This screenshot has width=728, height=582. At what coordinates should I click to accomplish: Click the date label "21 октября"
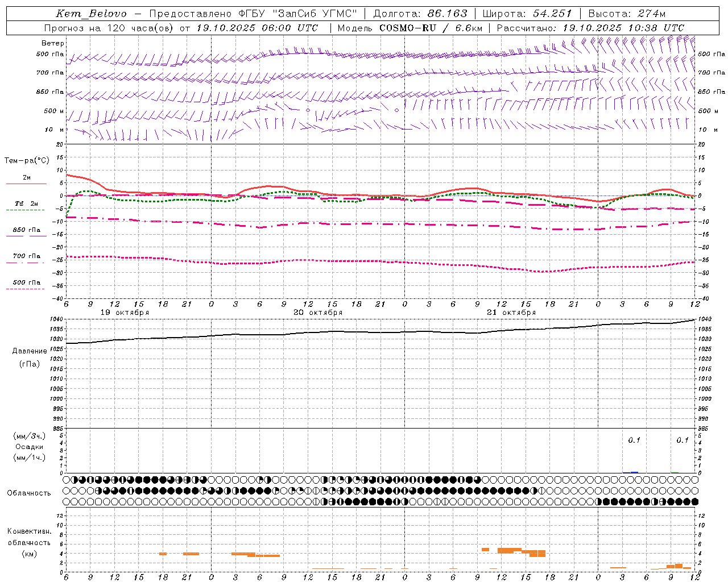[511, 313]
